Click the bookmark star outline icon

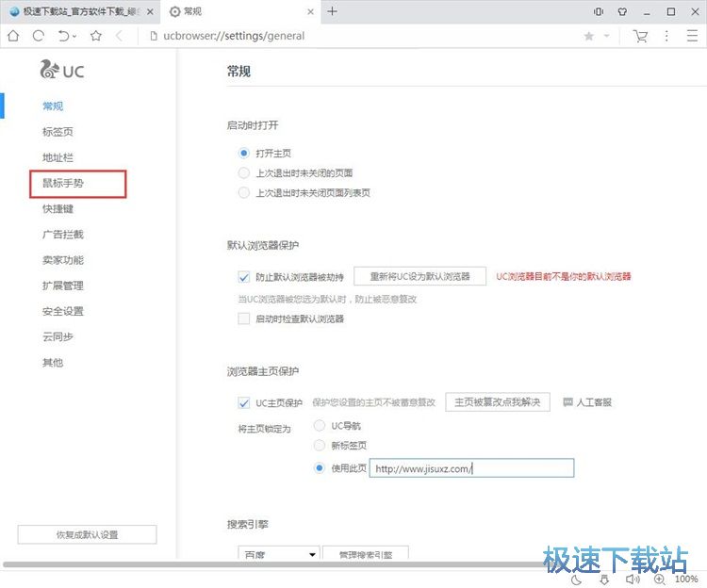click(x=95, y=36)
